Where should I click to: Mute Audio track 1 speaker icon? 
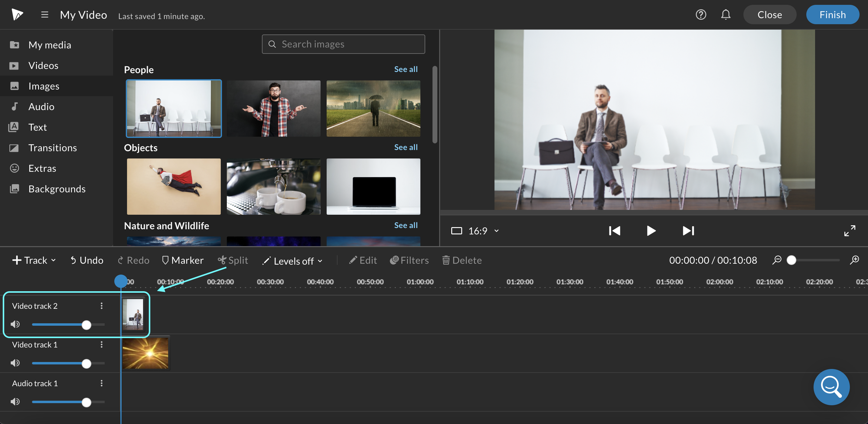[x=15, y=402]
